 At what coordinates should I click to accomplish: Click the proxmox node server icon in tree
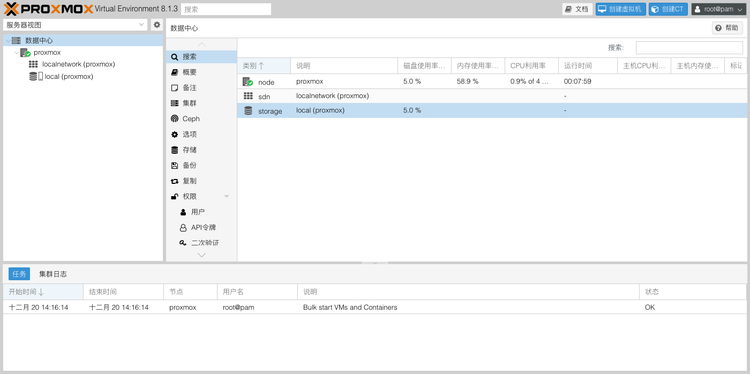click(25, 53)
